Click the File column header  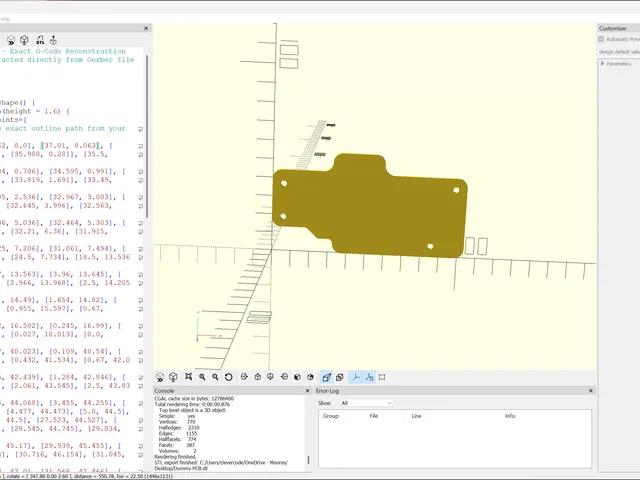click(374, 416)
